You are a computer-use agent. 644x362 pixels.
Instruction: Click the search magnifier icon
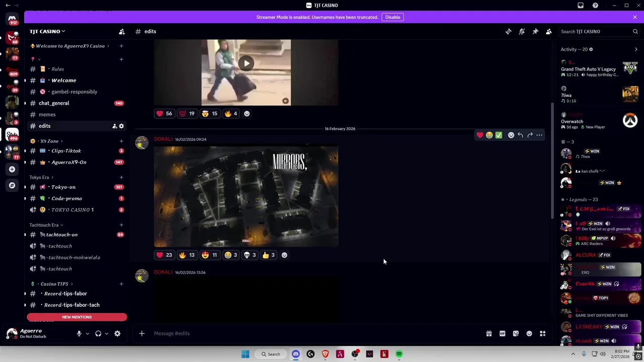point(635,31)
